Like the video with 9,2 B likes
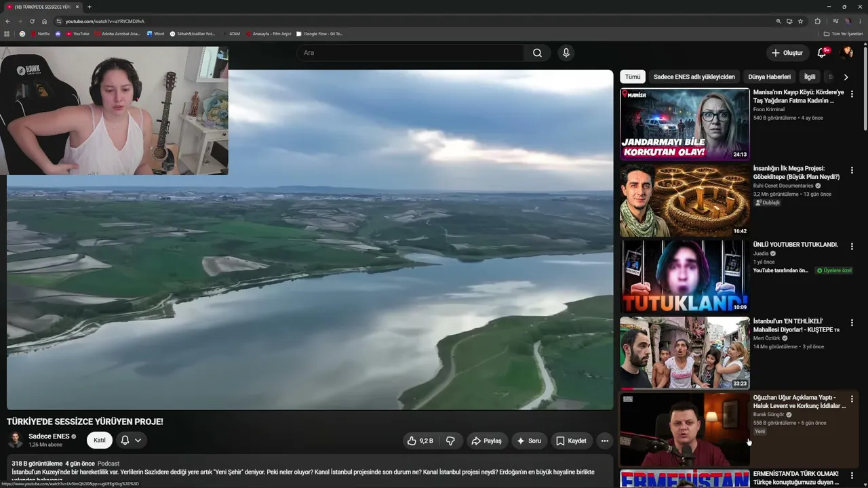Image resolution: width=868 pixels, height=488 pixels. coord(420,441)
